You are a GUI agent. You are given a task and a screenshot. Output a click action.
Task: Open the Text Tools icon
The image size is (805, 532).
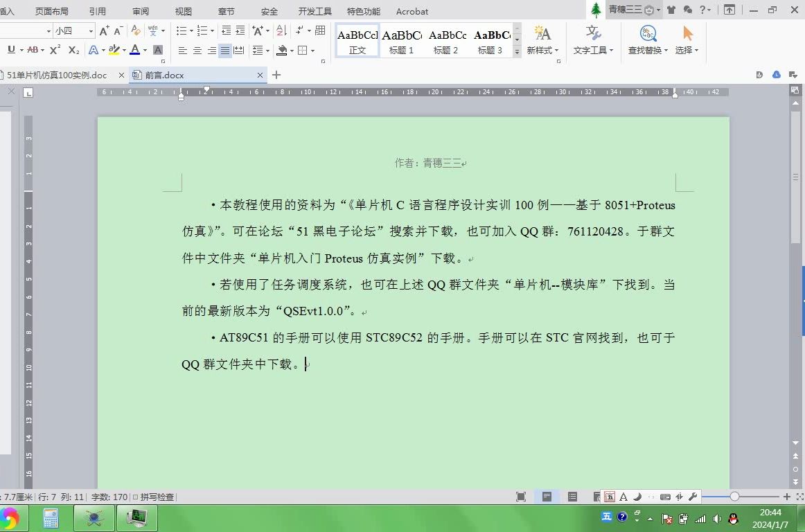[x=593, y=33]
